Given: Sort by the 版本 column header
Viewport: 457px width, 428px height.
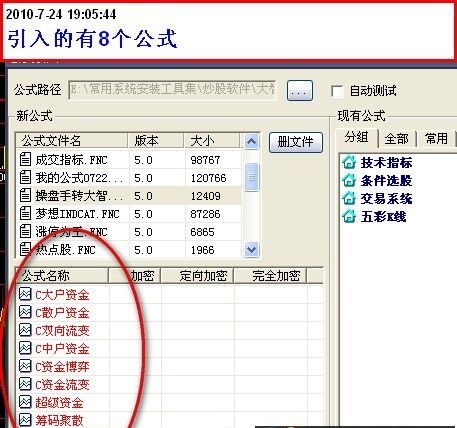Looking at the screenshot, I should click(x=156, y=141).
